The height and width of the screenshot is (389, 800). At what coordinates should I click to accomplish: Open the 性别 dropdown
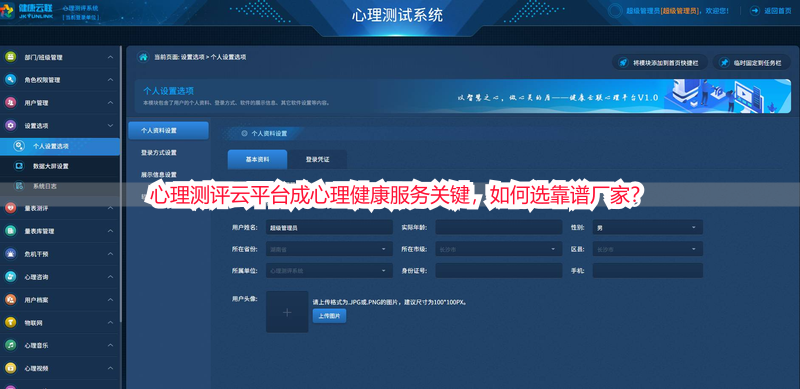point(647,227)
